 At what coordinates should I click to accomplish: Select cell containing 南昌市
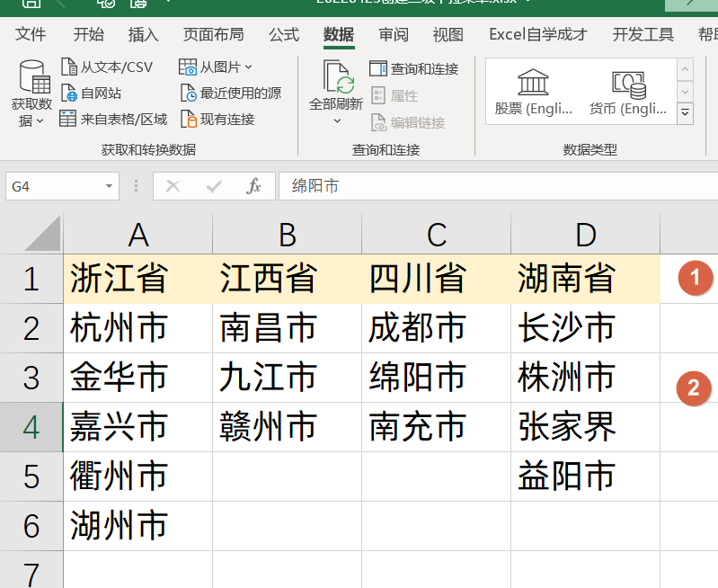[x=287, y=328]
